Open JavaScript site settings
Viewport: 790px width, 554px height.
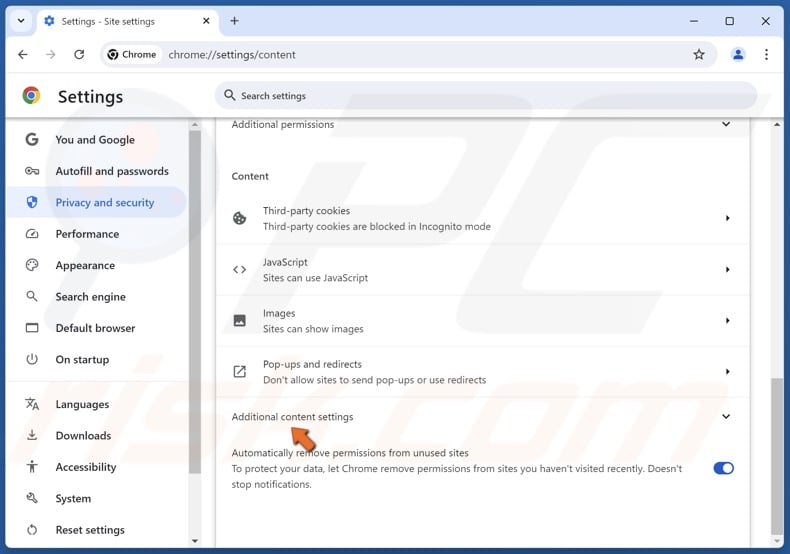click(483, 270)
